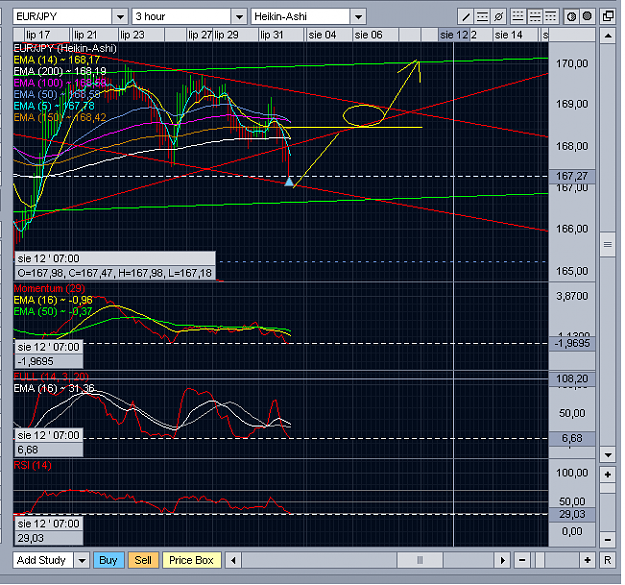This screenshot has height=585, width=625.
Task: Click the O=167,98 OHLC info box
Action: [x=115, y=273]
